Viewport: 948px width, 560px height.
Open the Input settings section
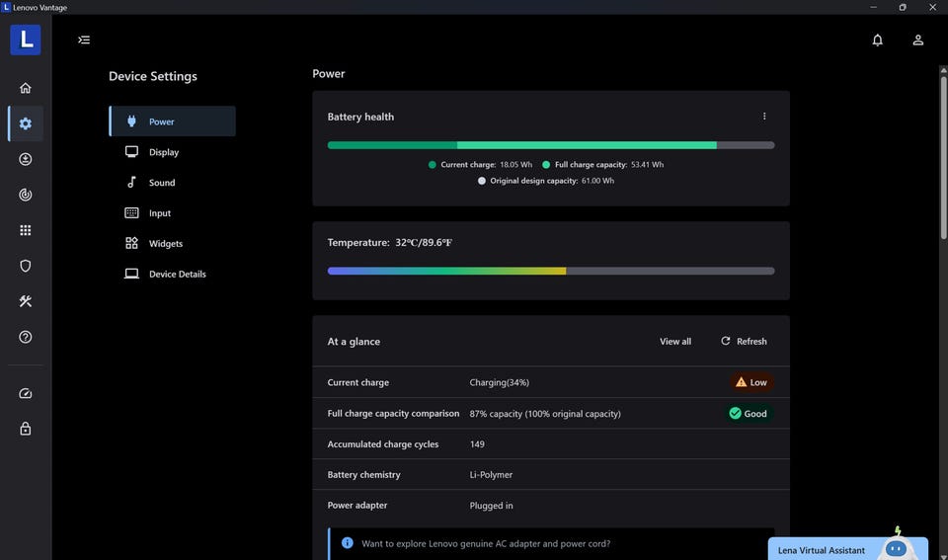coord(160,213)
